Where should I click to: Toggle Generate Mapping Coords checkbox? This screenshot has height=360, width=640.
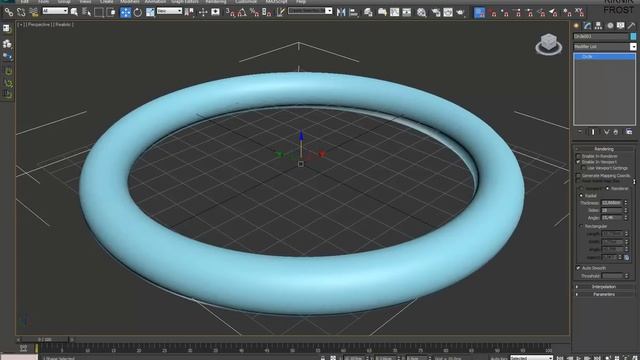coord(578,176)
